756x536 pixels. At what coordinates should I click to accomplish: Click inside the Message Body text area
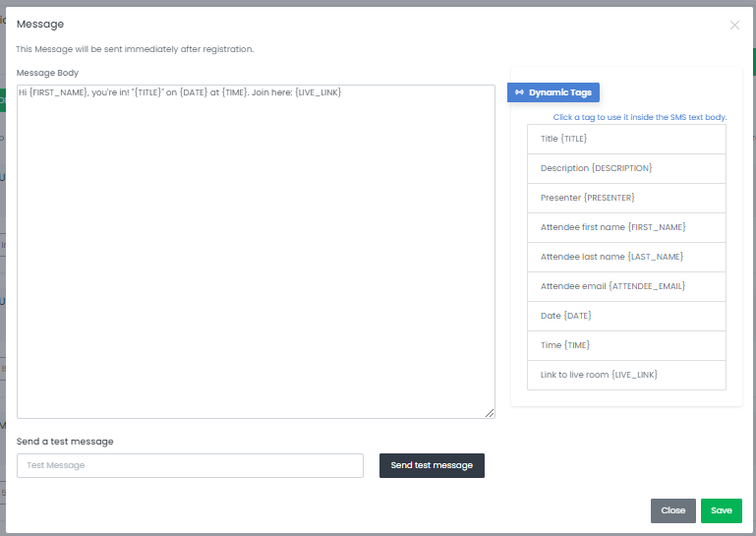(256, 252)
